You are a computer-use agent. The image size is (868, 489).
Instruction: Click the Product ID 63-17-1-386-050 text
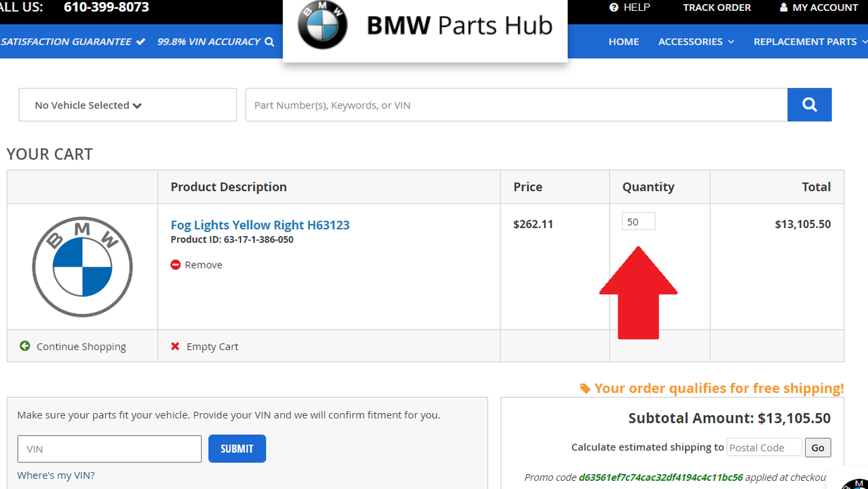tap(232, 239)
